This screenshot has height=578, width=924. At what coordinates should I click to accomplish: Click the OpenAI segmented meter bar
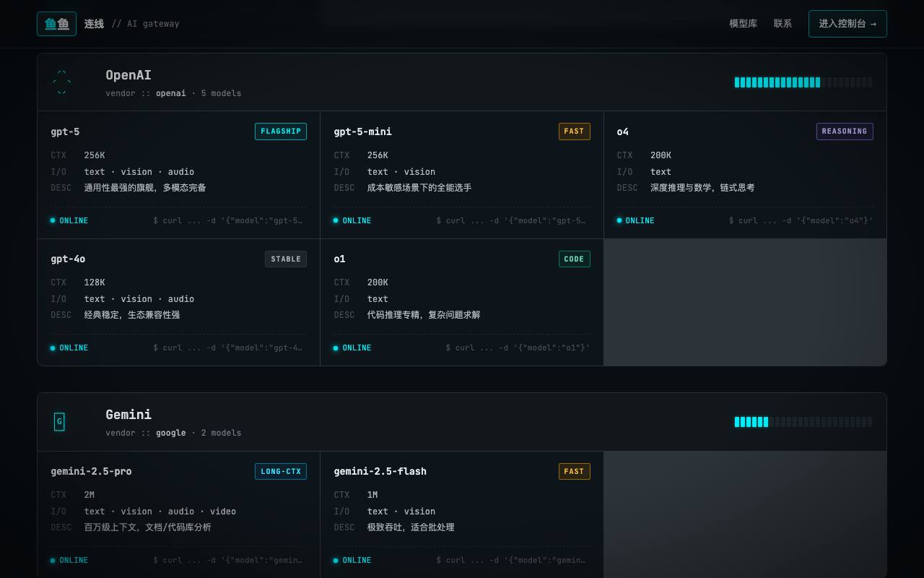[803, 82]
